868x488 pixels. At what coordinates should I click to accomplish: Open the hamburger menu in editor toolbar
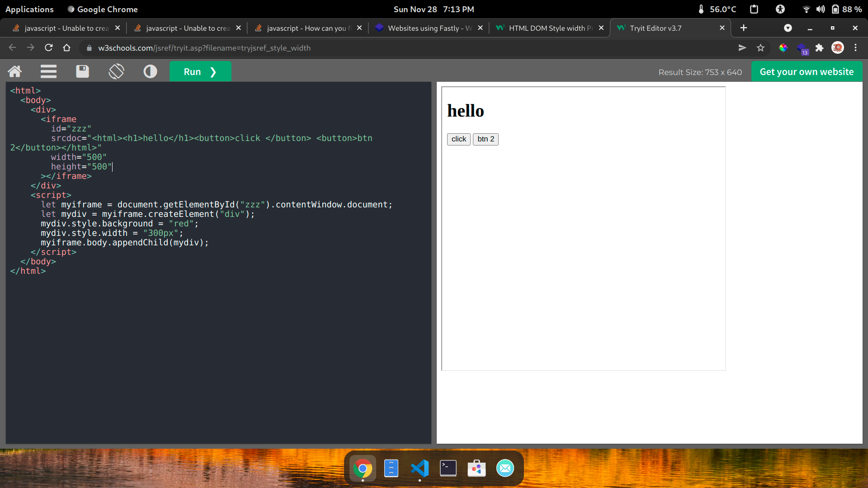click(x=48, y=71)
